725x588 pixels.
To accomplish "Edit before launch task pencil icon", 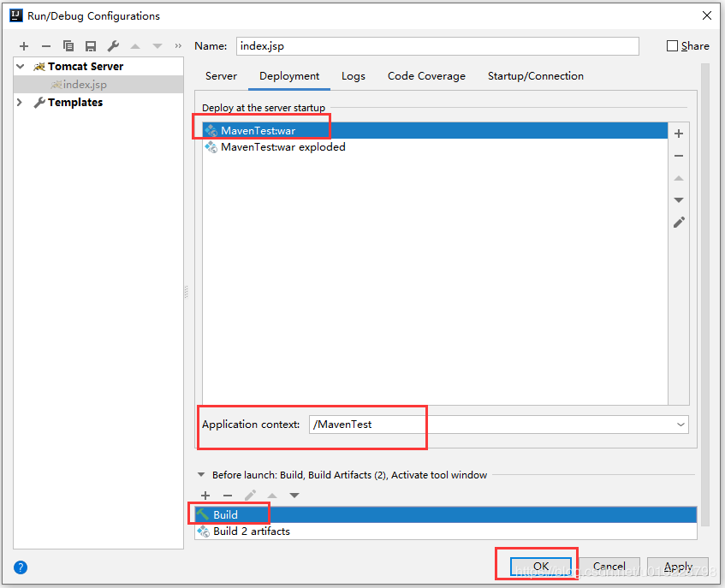I will click(x=250, y=496).
